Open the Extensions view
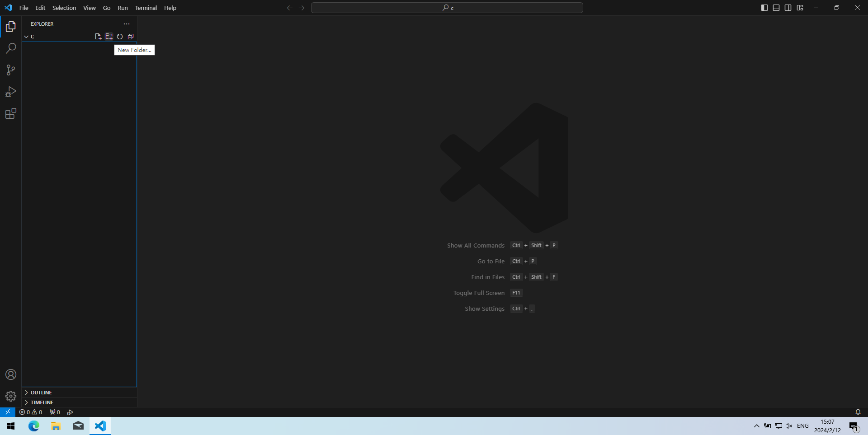Image resolution: width=868 pixels, height=435 pixels. coord(11,113)
